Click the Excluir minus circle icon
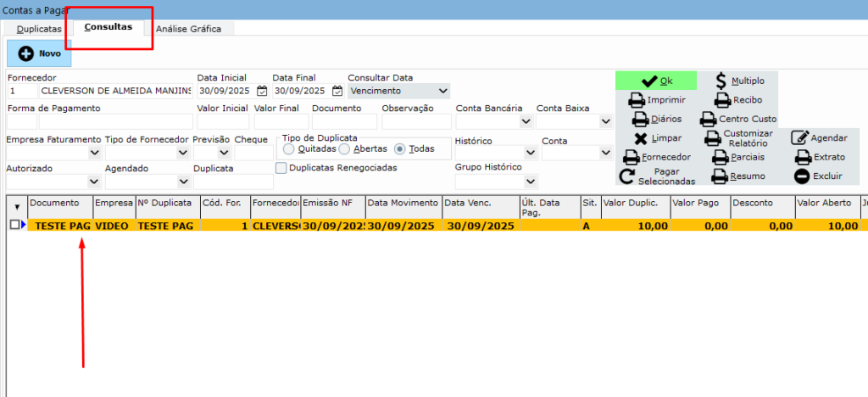 tap(802, 176)
